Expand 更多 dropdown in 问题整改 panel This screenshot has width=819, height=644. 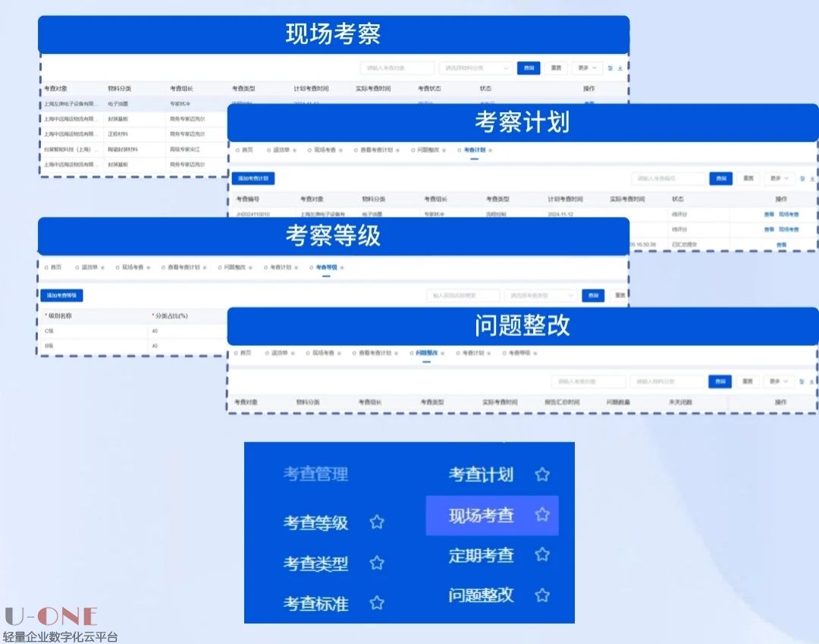pos(779,382)
